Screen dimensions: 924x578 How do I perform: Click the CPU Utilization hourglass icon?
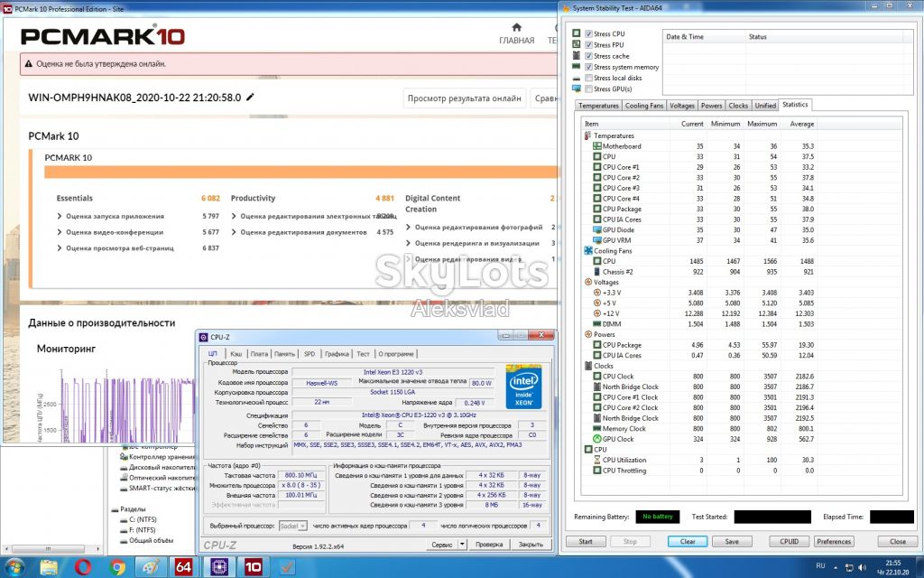(x=597, y=460)
